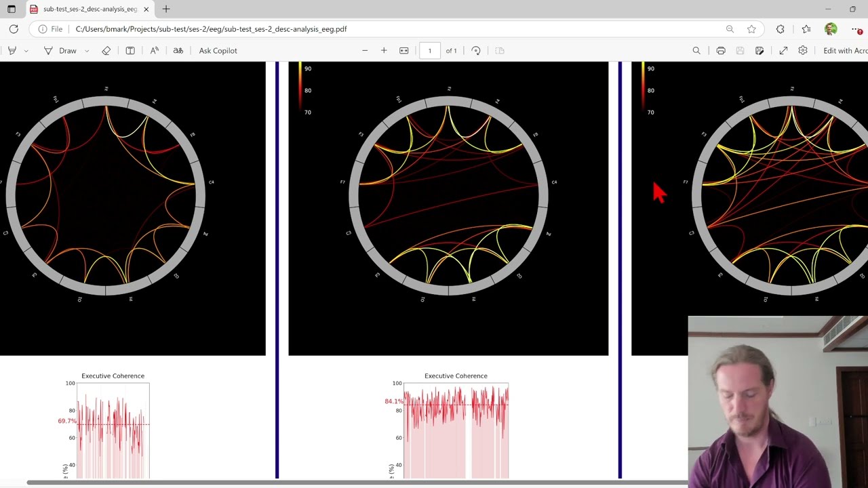The width and height of the screenshot is (868, 488).
Task: Save the PDF with Save as
Action: (x=759, y=51)
